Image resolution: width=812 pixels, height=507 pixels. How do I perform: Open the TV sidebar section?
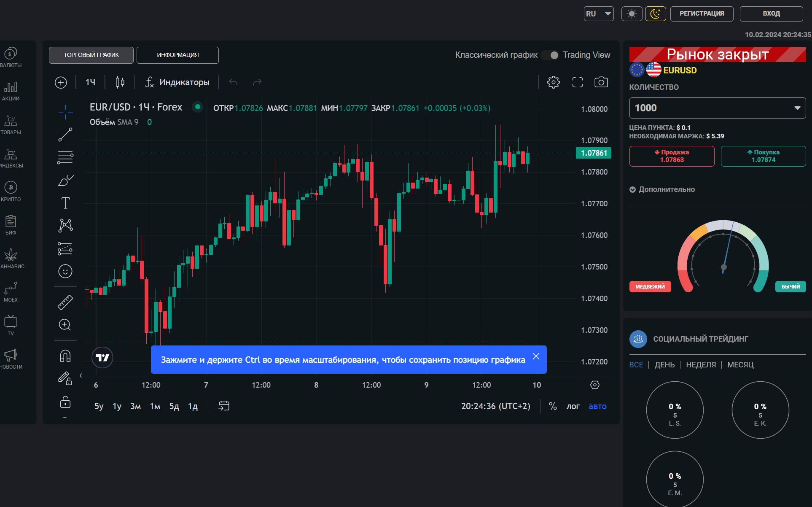11,325
